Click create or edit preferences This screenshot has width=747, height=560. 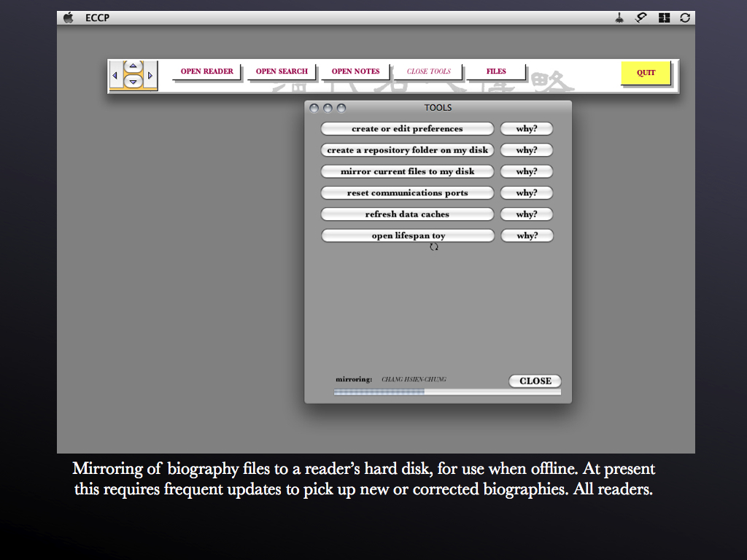(407, 128)
